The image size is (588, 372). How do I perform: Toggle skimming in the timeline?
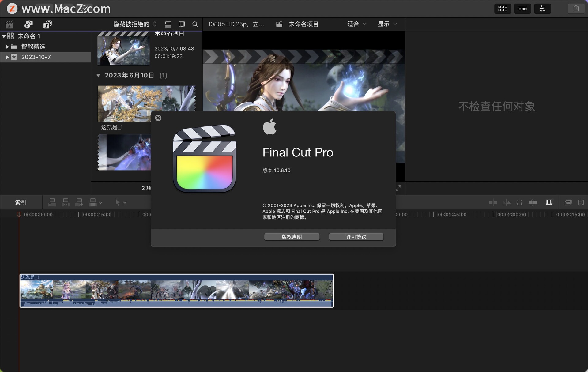493,202
